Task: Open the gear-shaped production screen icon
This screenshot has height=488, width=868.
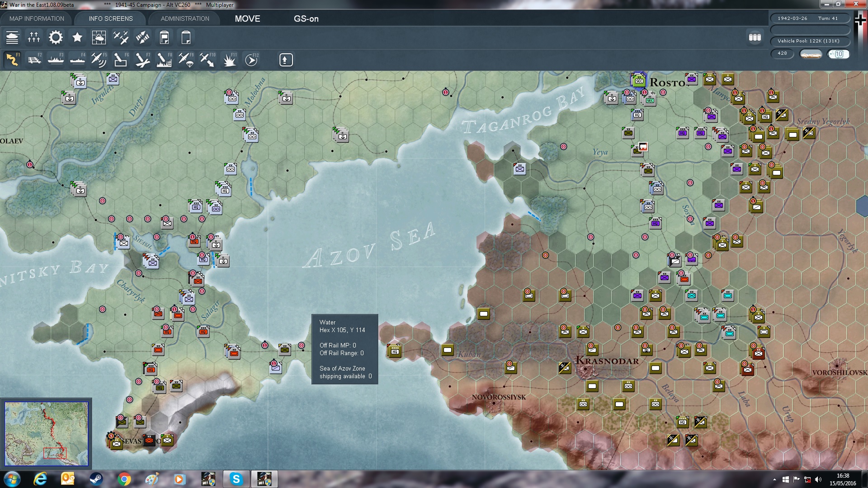Action: 56,37
